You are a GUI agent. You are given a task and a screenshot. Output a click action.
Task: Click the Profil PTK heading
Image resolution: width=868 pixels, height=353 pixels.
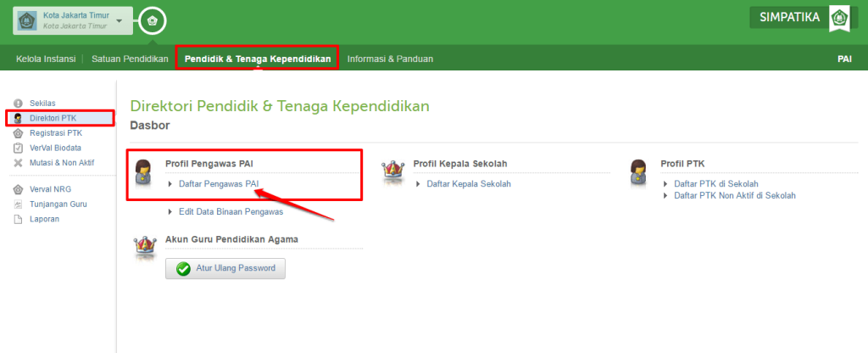coord(682,164)
